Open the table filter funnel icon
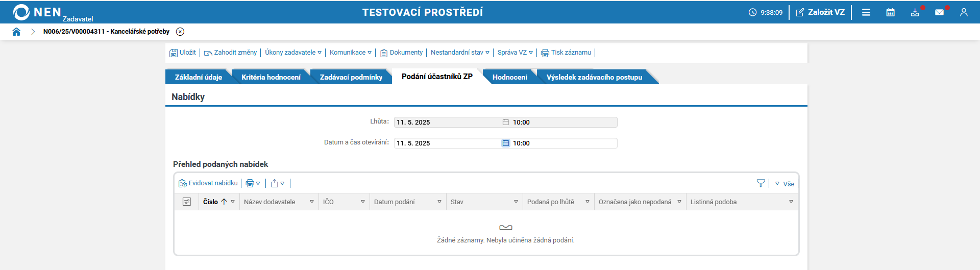 [761, 183]
